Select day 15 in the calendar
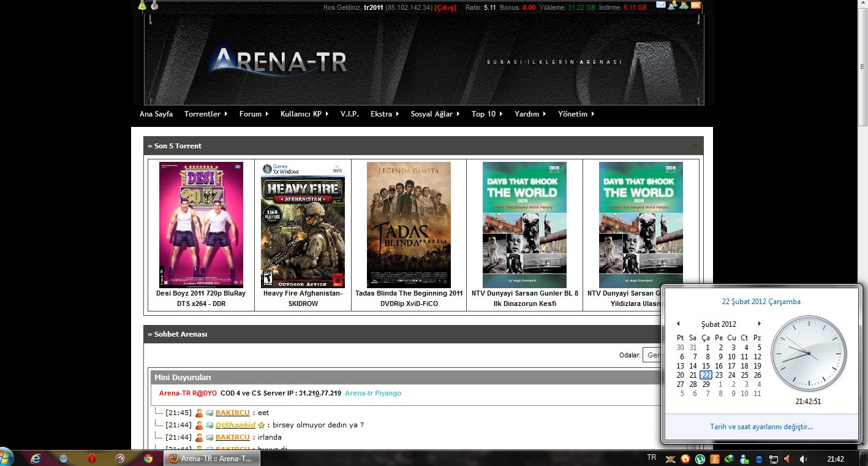 [706, 366]
